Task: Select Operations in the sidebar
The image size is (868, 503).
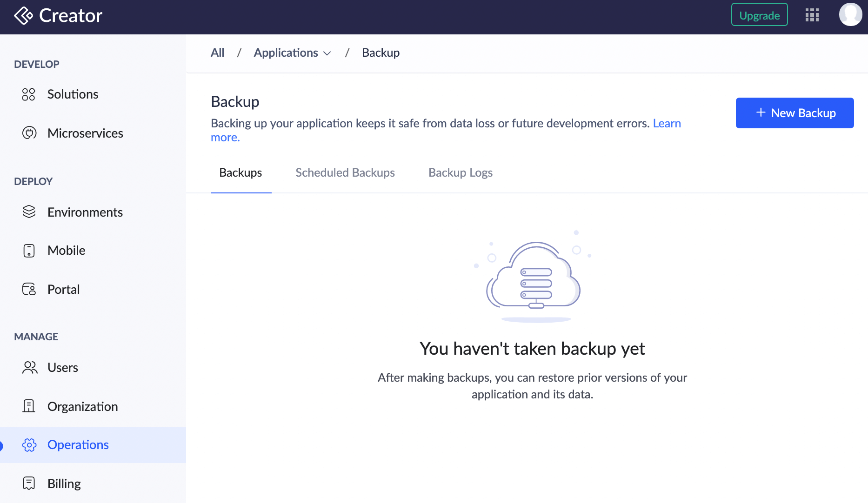Action: [93, 445]
